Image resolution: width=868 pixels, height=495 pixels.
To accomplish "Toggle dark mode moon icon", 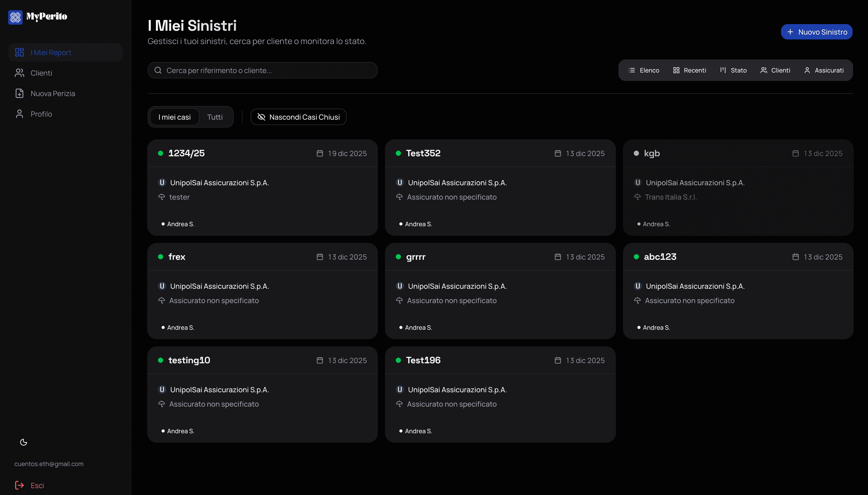I will [24, 442].
